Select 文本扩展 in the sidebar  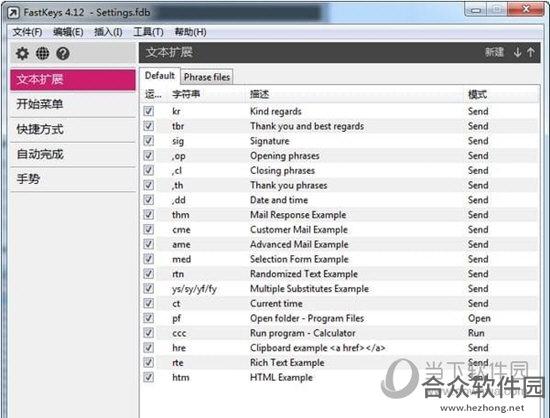tap(73, 80)
